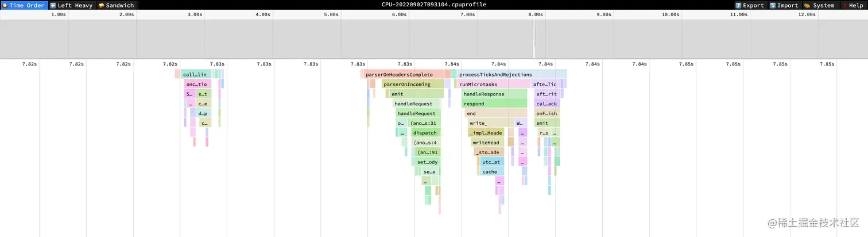Select the parserOnIncoming frame
The height and width of the screenshot is (237, 868).
[x=412, y=84]
